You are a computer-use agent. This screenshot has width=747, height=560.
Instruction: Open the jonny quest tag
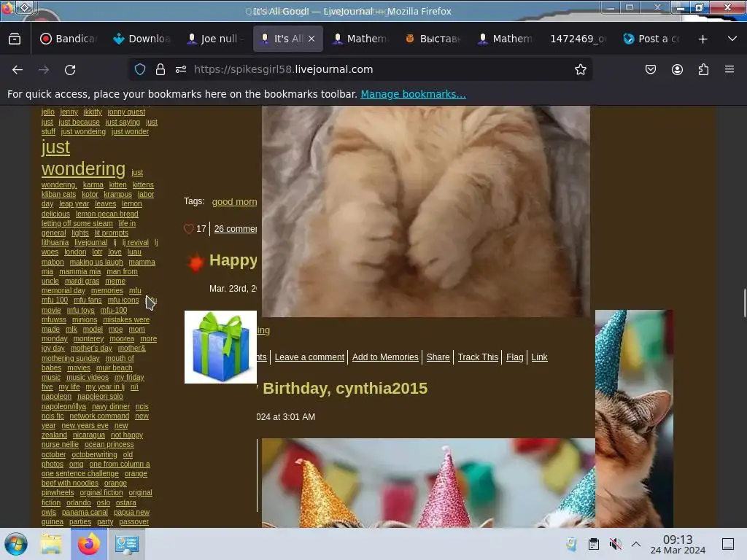(x=126, y=112)
